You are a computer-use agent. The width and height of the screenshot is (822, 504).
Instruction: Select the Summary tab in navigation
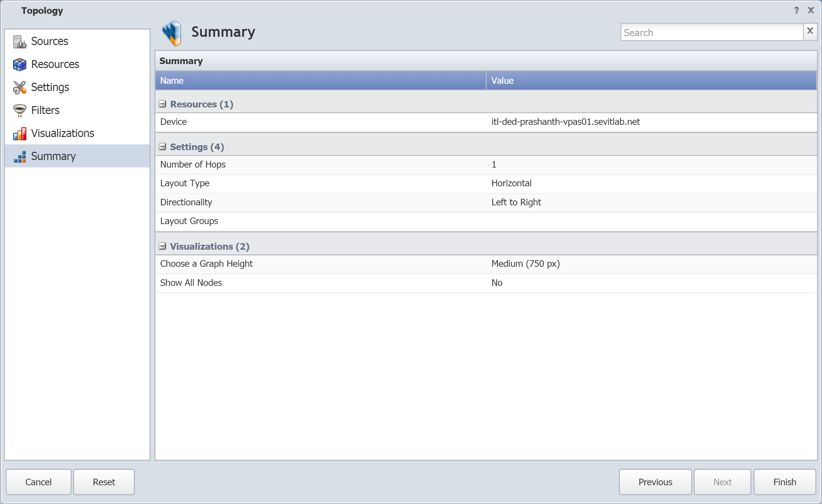(x=54, y=156)
